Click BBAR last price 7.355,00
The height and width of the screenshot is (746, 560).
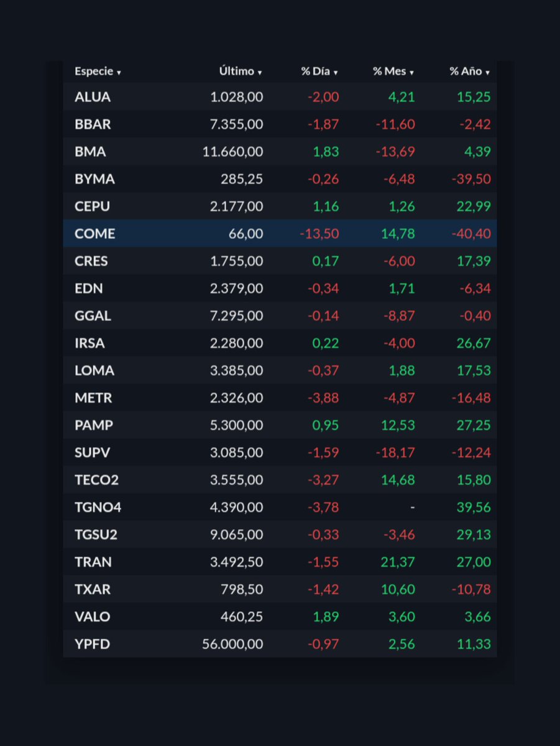click(236, 124)
